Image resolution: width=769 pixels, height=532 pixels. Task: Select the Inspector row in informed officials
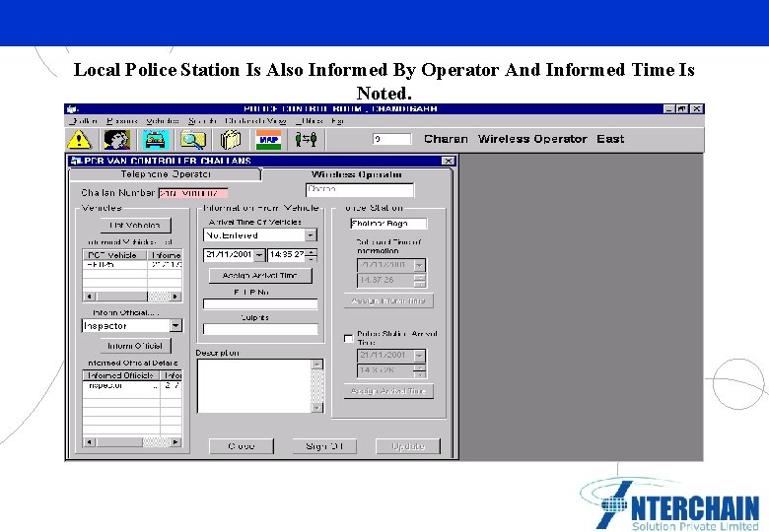[132, 385]
